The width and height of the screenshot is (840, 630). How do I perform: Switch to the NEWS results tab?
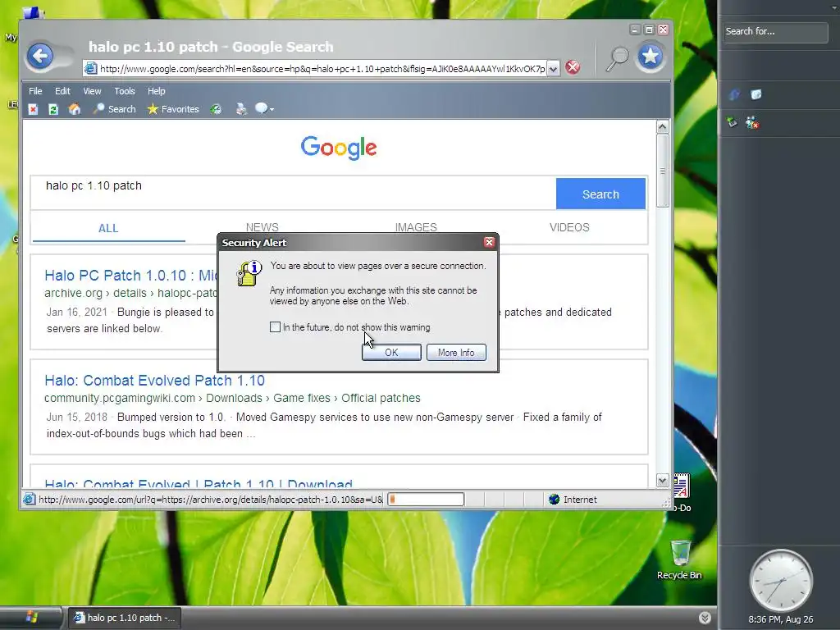pyautogui.click(x=262, y=227)
